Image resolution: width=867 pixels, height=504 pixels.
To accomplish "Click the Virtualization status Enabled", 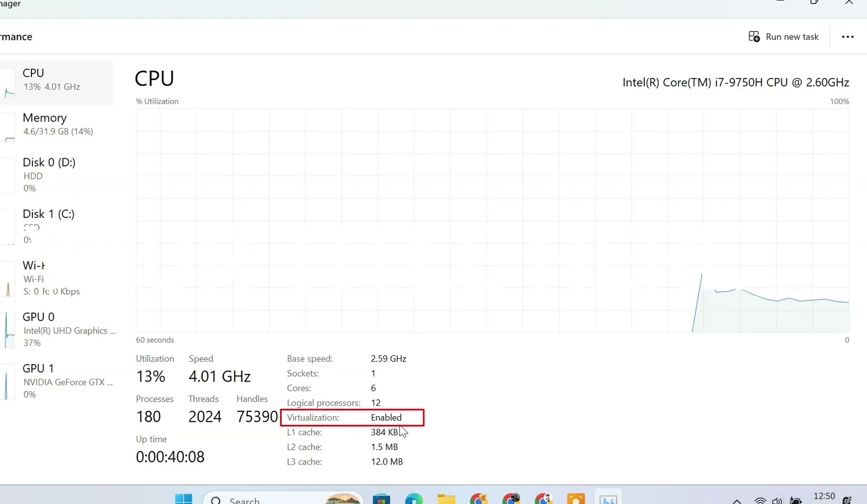I will click(x=386, y=417).
